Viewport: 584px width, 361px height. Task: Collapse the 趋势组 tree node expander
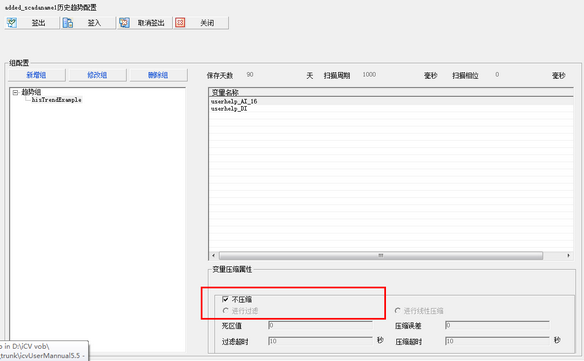[x=15, y=92]
